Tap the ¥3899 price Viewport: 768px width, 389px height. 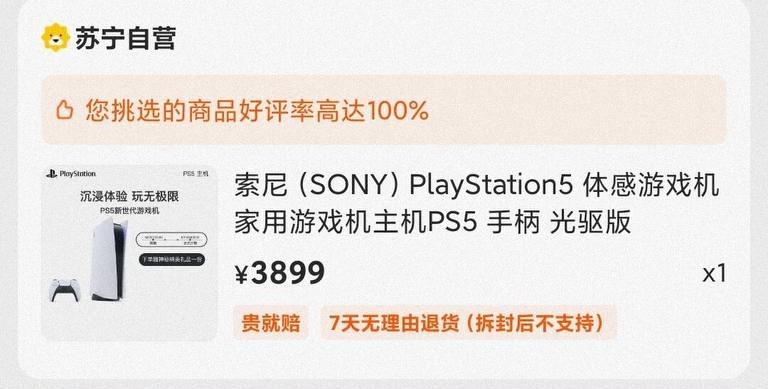tap(280, 273)
